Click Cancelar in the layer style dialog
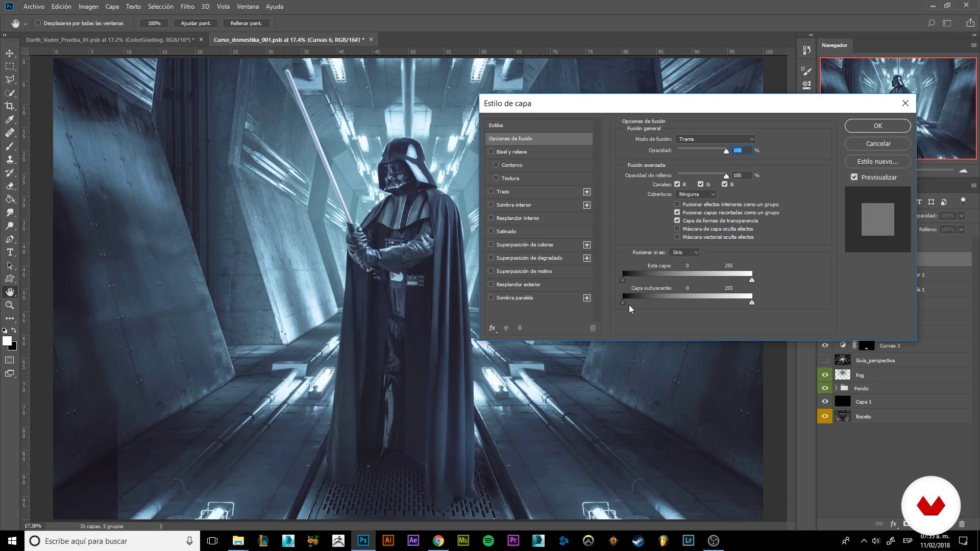The width and height of the screenshot is (980, 551). 878,144
